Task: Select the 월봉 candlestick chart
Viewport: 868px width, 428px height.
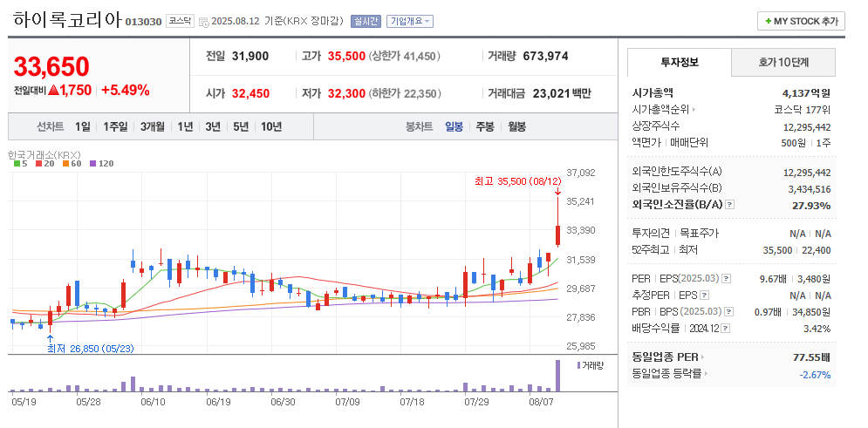Action: (x=517, y=126)
